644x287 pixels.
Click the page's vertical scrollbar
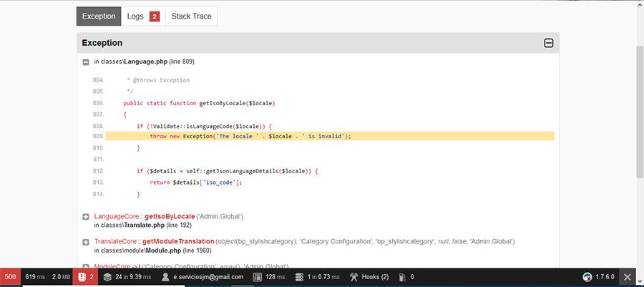click(x=640, y=107)
